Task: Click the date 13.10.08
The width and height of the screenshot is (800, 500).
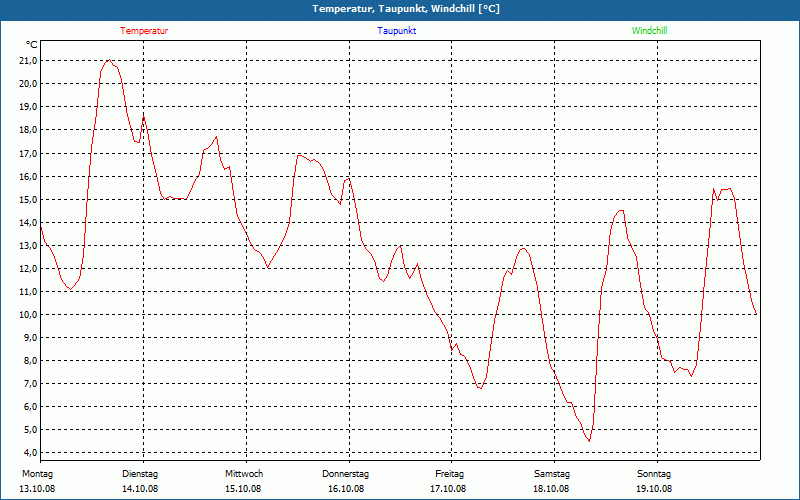Action: (37, 489)
